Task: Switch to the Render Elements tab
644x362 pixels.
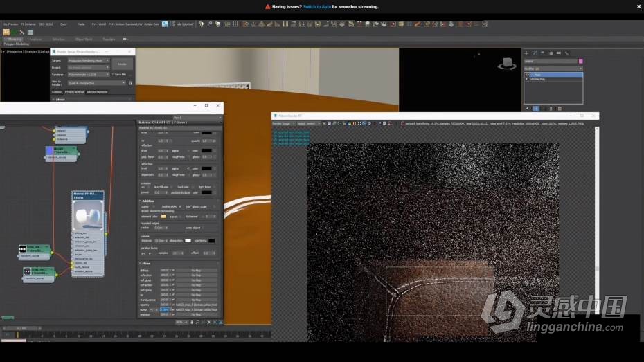Action: (98, 92)
